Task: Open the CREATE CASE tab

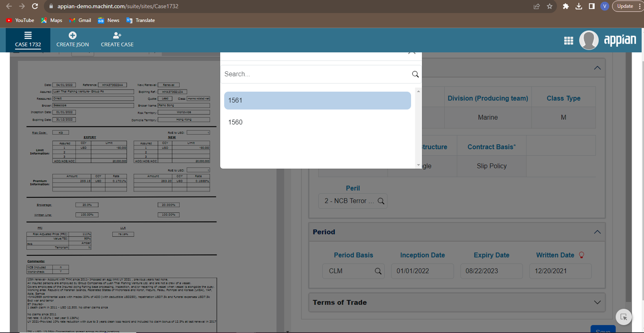Action: tap(117, 40)
